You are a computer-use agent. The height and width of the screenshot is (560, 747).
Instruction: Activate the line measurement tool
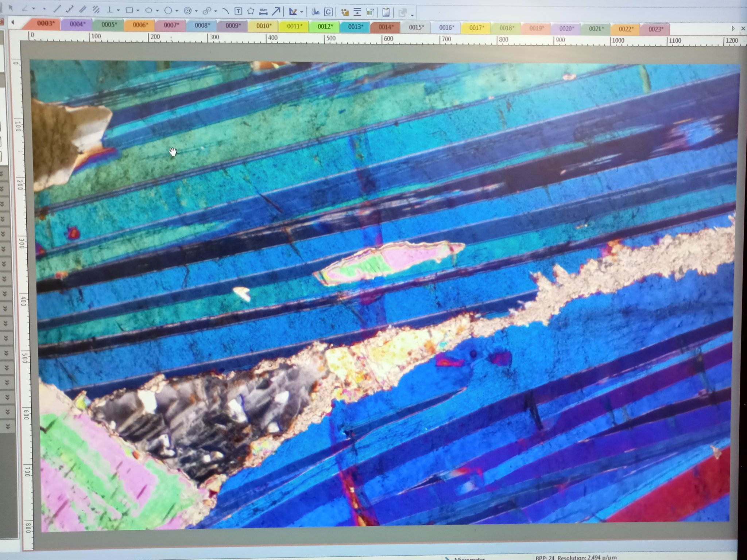(57, 10)
